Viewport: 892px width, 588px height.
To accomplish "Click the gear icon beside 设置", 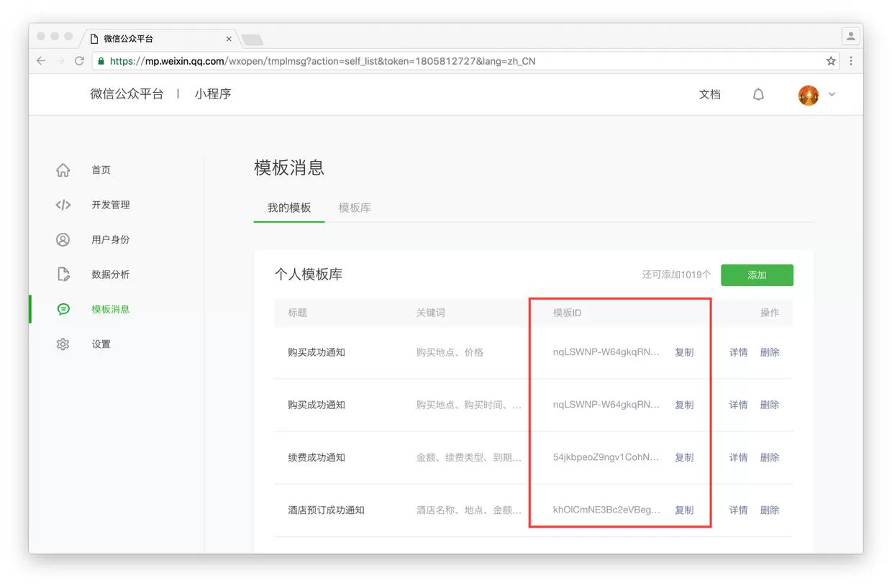I will [63, 344].
